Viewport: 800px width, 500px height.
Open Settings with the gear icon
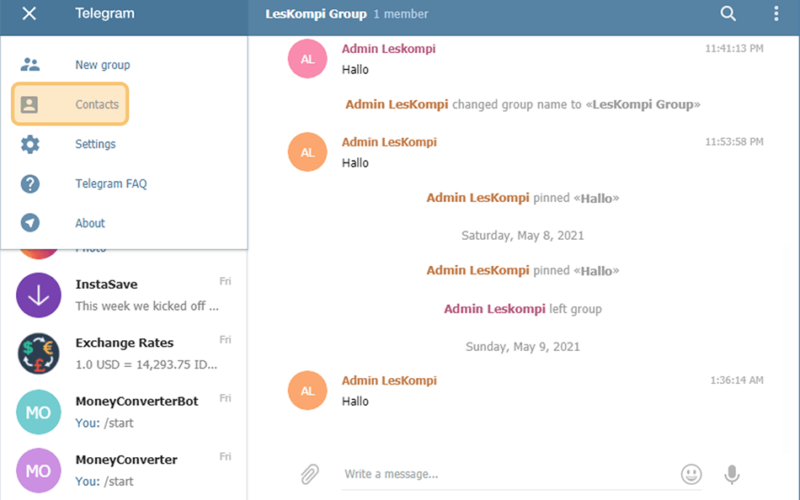(x=30, y=144)
